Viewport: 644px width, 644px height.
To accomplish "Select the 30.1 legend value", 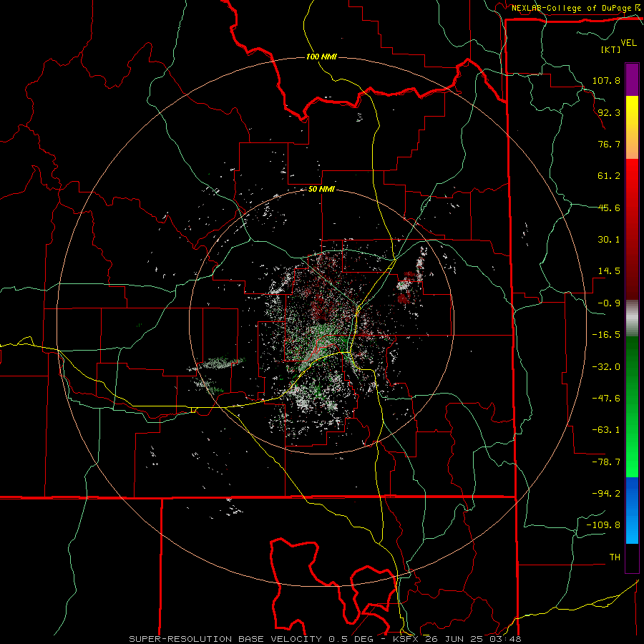I will [x=609, y=240].
